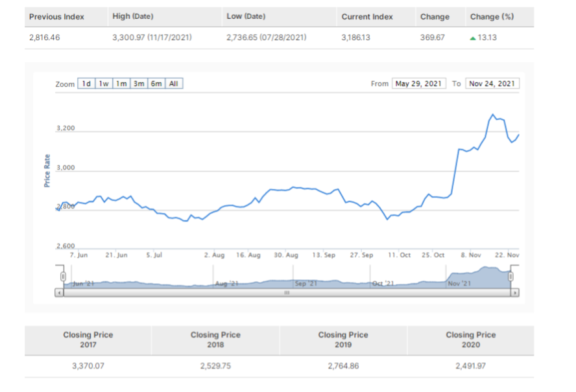
Task: Click the navigator scrollbar left arrow
Action: click(x=59, y=293)
